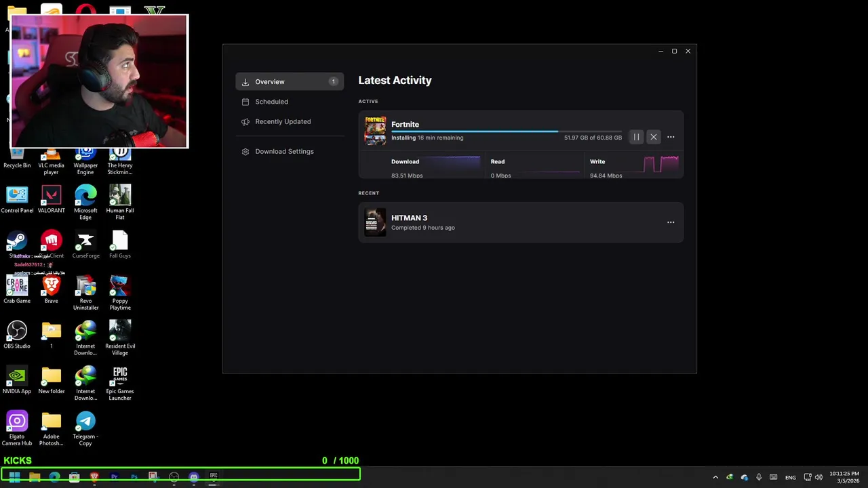This screenshot has width=868, height=488.
Task: Open Photoshop from the taskbar
Action: (x=134, y=476)
